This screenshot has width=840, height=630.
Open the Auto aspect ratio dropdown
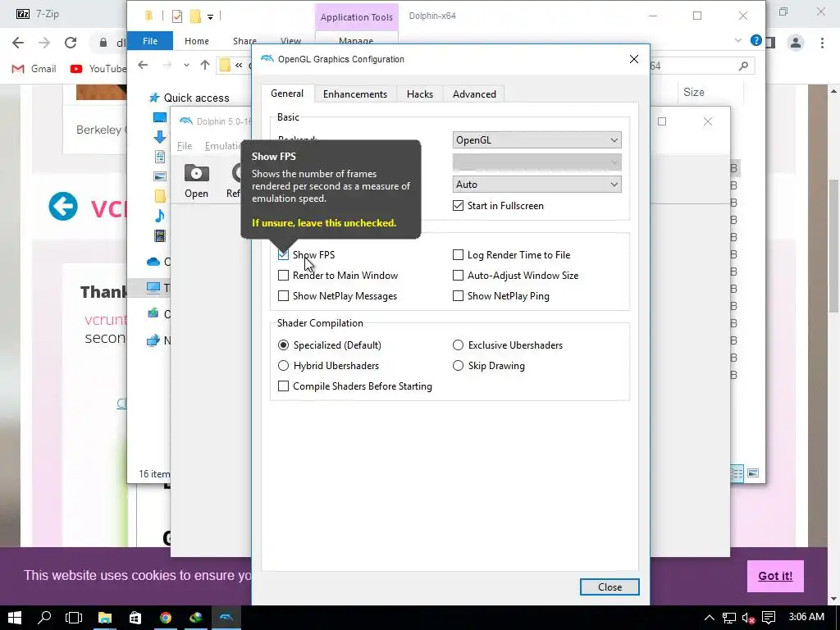(x=536, y=185)
